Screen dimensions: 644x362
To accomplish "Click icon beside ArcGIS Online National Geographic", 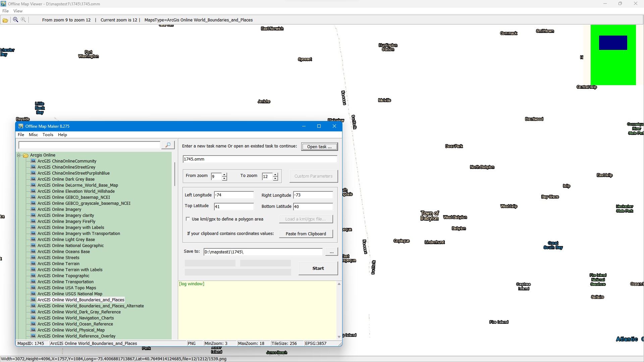I will pos(33,245).
